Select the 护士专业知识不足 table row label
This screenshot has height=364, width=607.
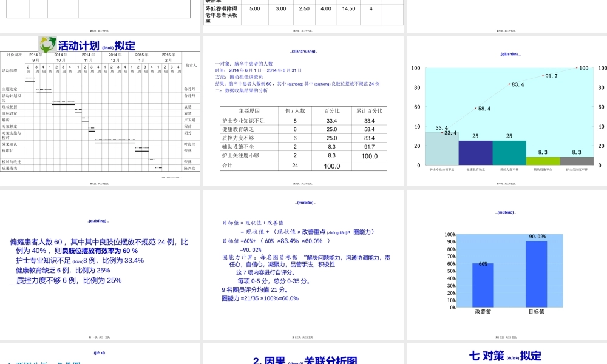tap(243, 121)
